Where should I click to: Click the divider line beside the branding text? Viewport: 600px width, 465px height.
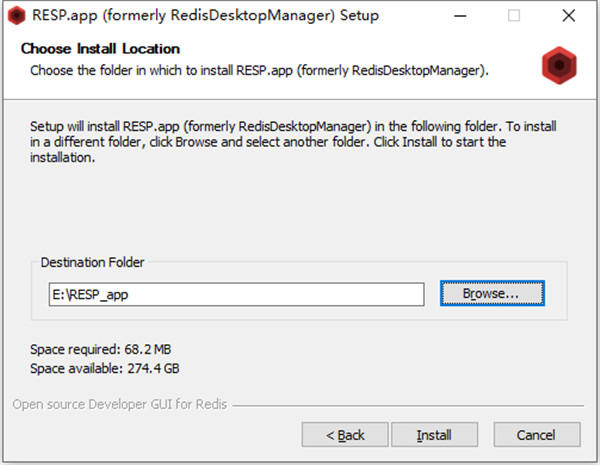tap(410, 406)
